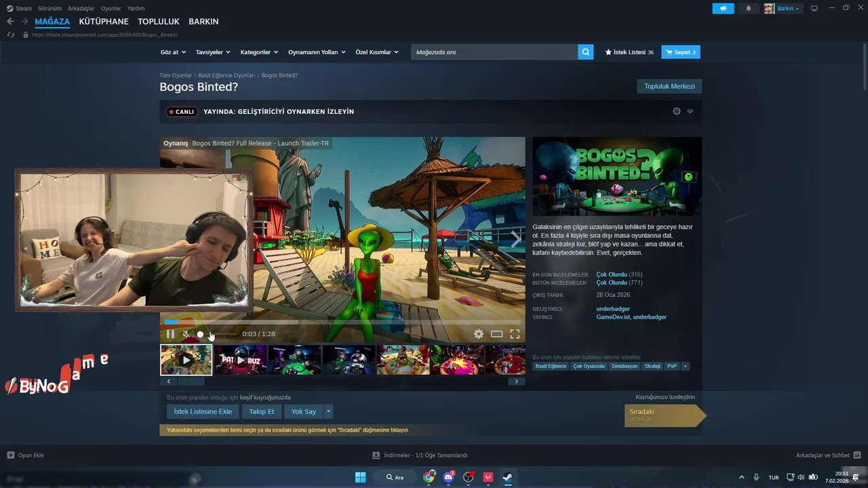
Task: Seek on the trailer progress bar
Action: (342, 322)
